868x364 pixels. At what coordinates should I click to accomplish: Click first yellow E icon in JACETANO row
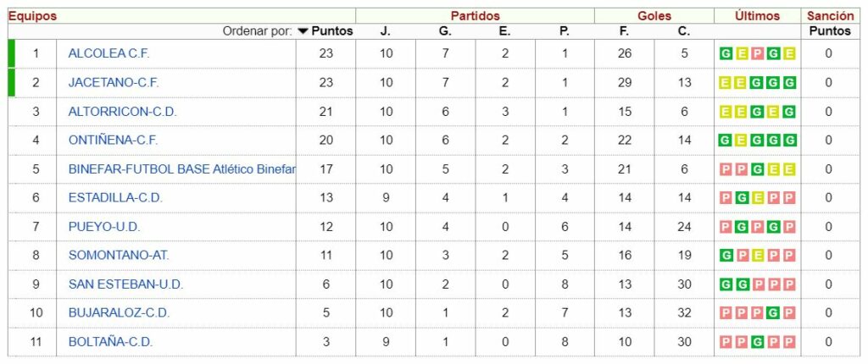[x=726, y=82]
